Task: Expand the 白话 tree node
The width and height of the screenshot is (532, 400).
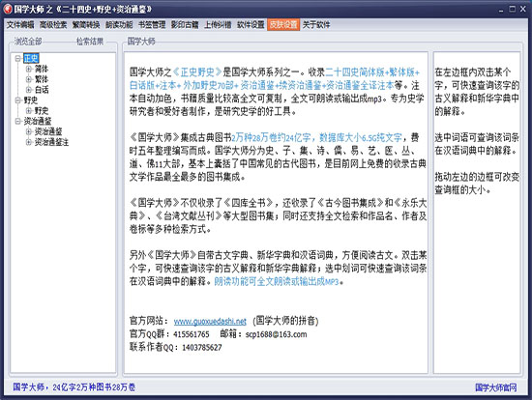Action: coord(29,90)
